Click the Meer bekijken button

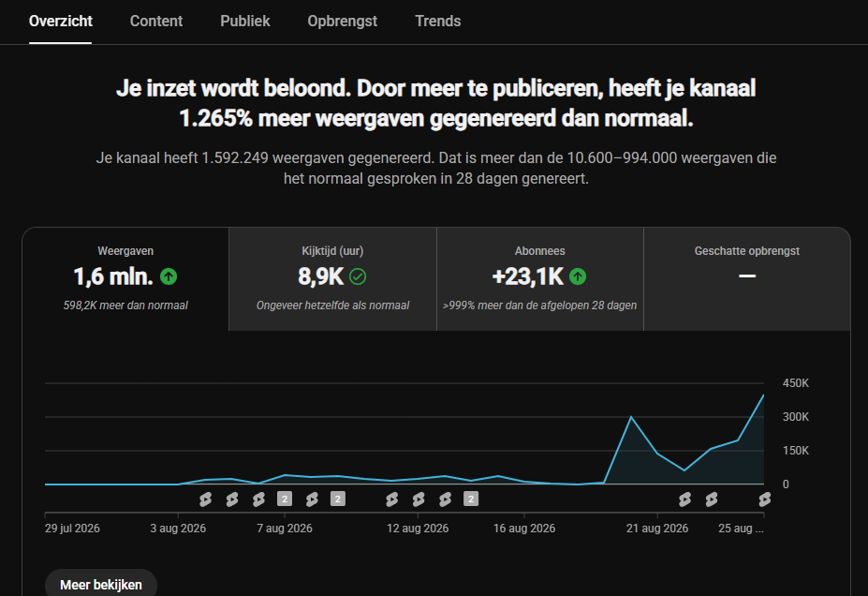(101, 585)
